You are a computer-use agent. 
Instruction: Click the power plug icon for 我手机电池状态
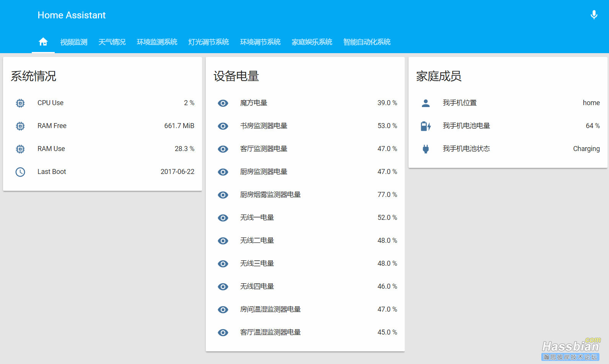point(426,149)
